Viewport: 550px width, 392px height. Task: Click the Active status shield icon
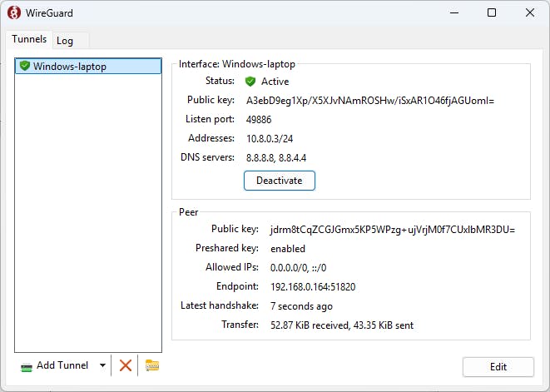point(250,82)
